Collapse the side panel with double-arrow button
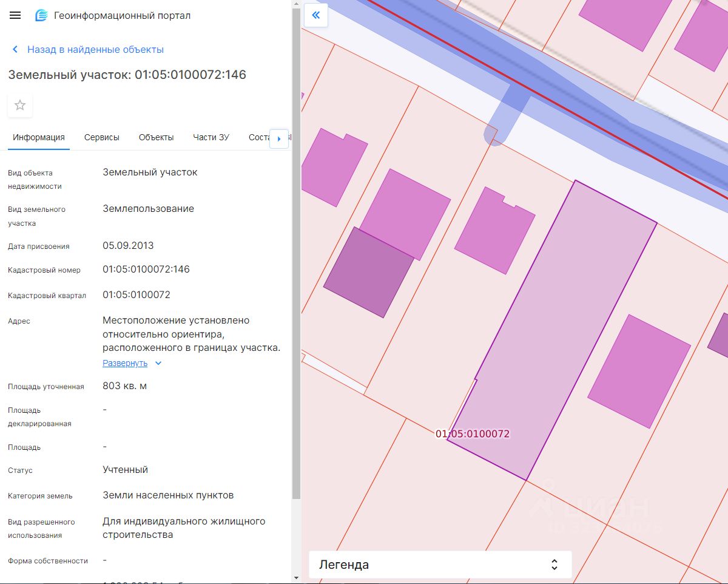 point(315,15)
